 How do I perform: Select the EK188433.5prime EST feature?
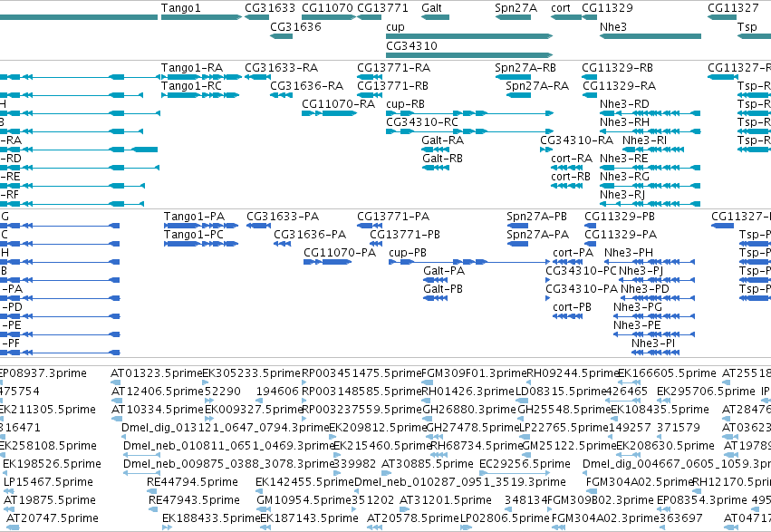tap(168, 527)
